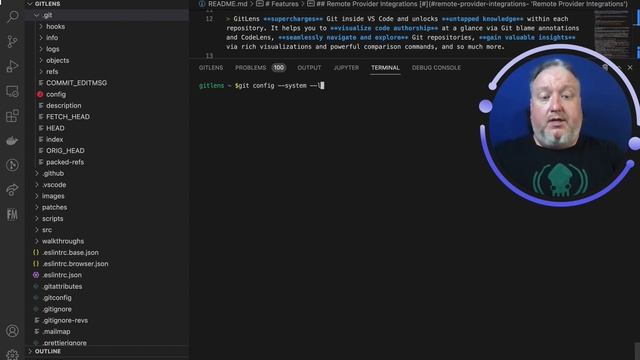Switch to the GITLENS panel tab
This screenshot has height=360, width=640.
click(211, 68)
